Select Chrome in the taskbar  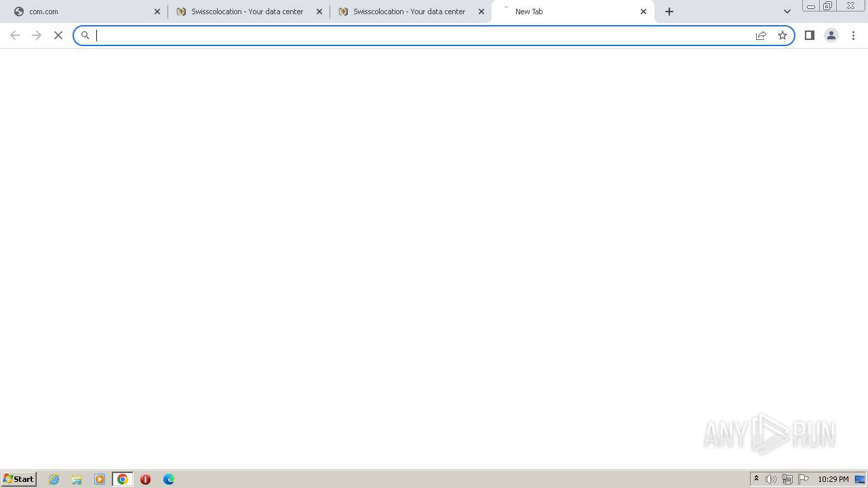coord(123,479)
